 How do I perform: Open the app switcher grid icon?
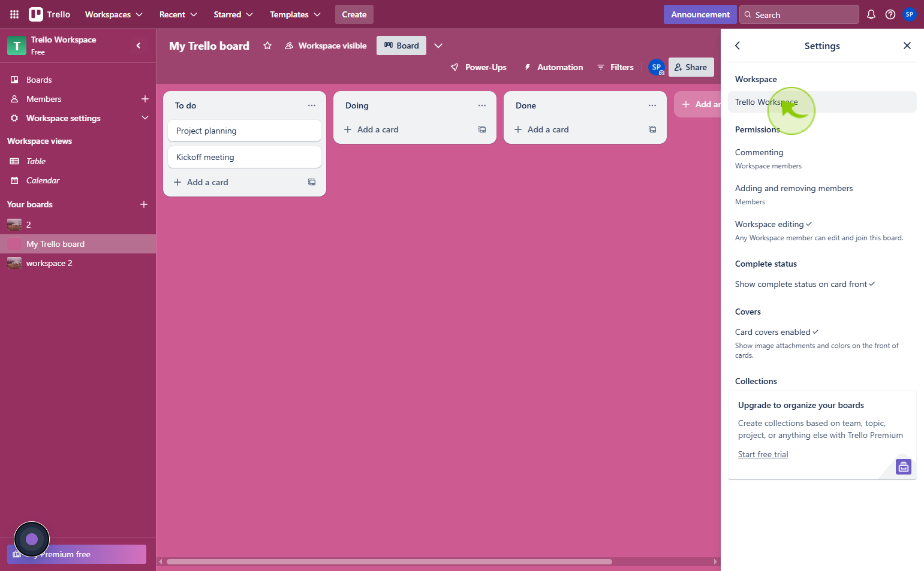coord(14,14)
